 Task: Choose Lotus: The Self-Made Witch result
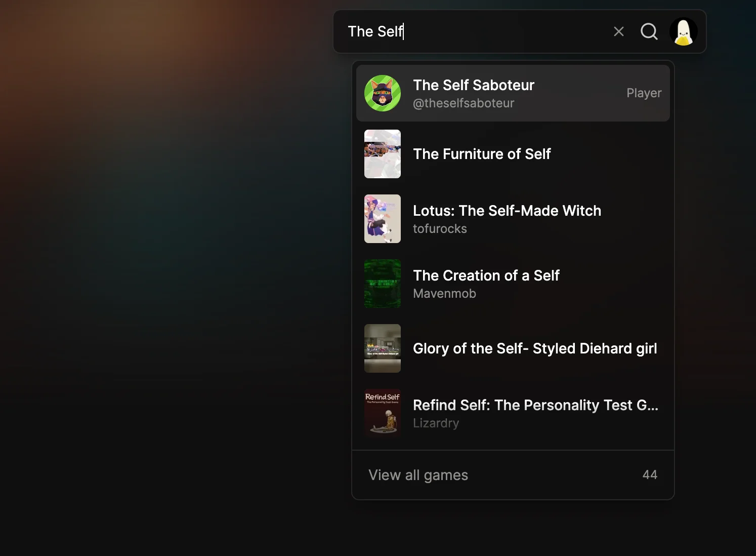(513, 219)
